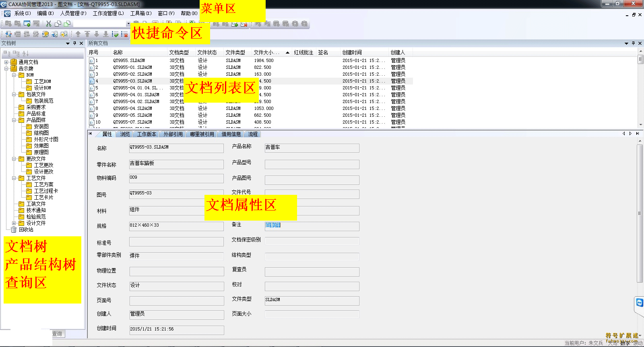Screen dimensions: 644x347
Task: Click the tab strip scroll right arrow
Action: 630,133
